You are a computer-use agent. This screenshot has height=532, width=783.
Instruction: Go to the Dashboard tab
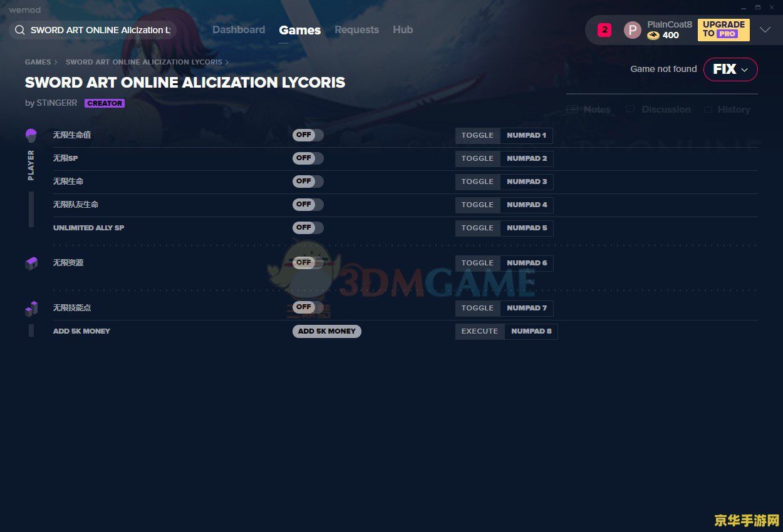click(x=239, y=29)
